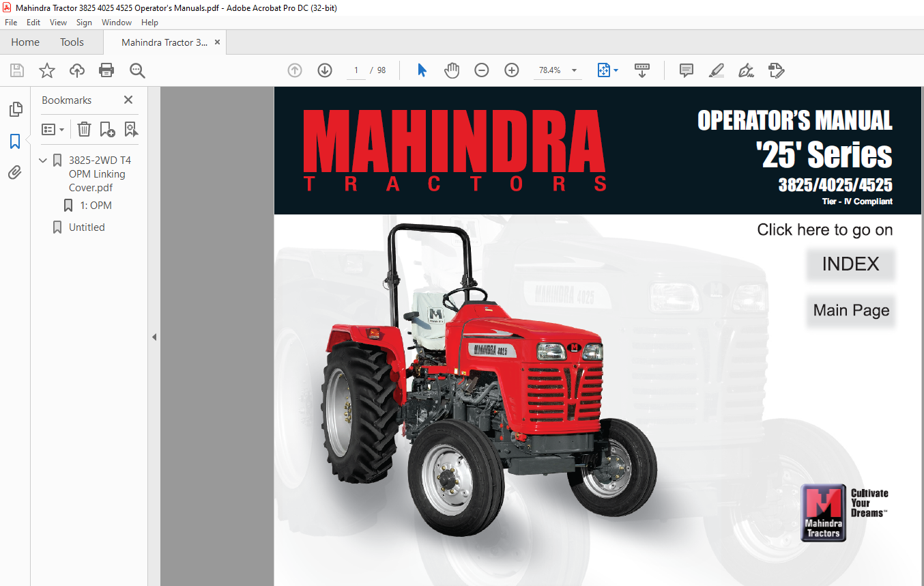Click the 78.4% zoom value field

550,70
